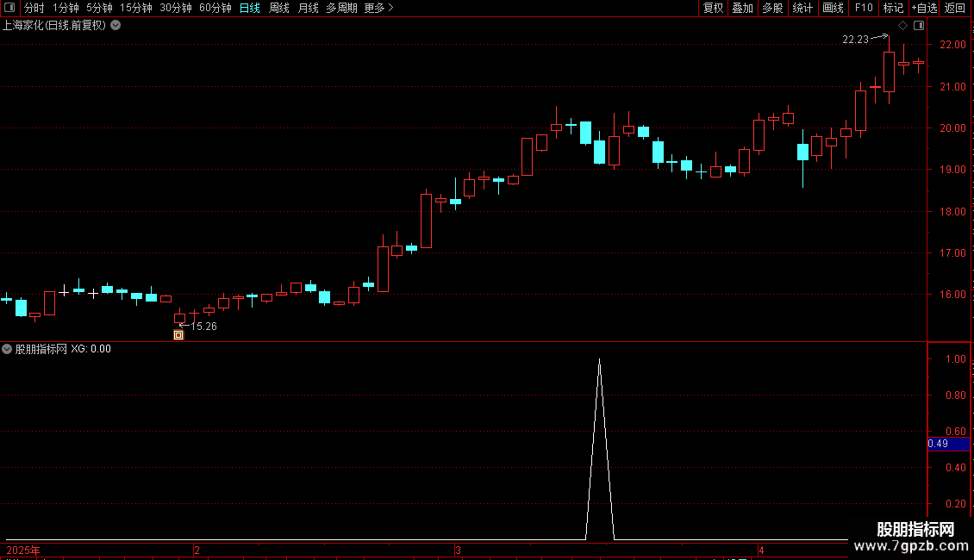The height and width of the screenshot is (560, 974).
Task: Select the 5分钟 period tab
Action: (99, 8)
